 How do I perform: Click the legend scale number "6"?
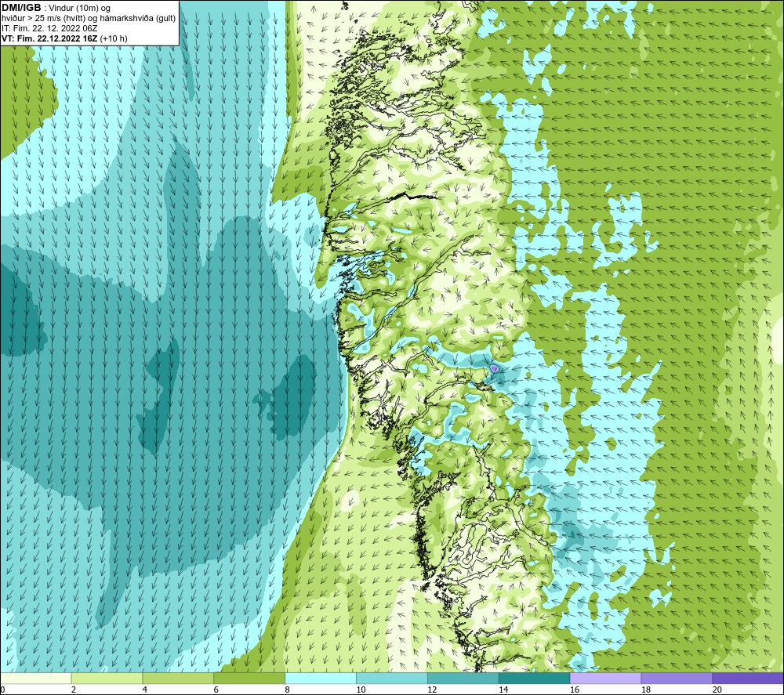point(216,690)
